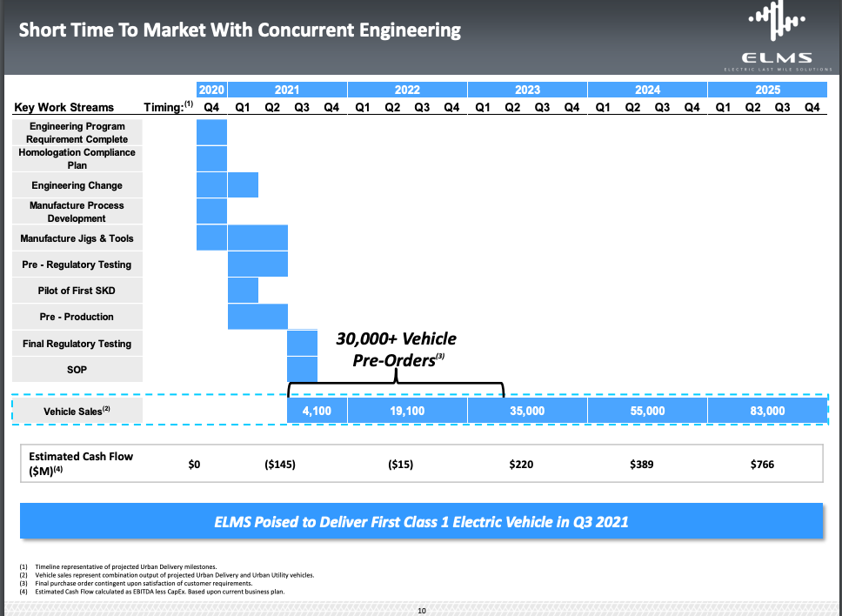Click the Manufacture Jigs & Tools label
Viewport: 842px width, 616px height.
click(77, 238)
